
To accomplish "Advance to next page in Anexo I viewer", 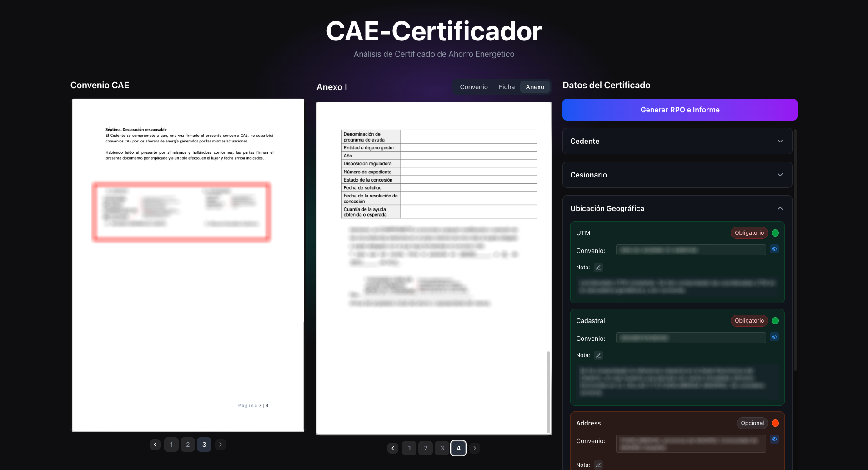I will 474,448.
